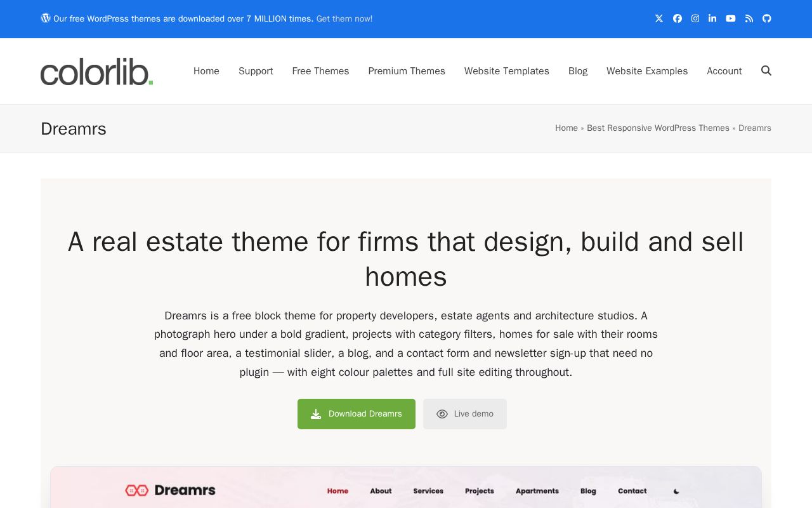The image size is (812, 508).
Task: Open the Free Themes menu item
Action: [x=320, y=71]
